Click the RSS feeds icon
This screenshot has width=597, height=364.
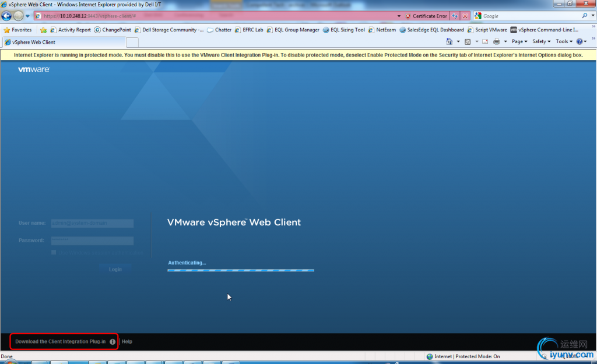pos(468,41)
